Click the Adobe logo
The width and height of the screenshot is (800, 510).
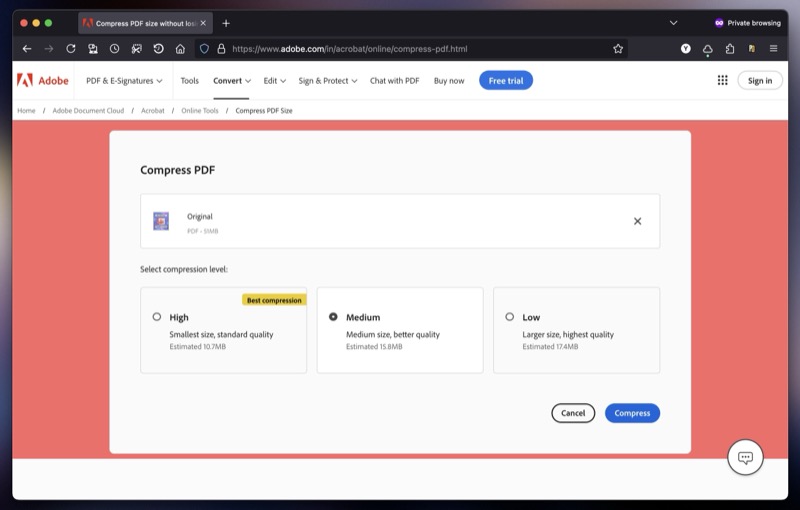coord(43,81)
